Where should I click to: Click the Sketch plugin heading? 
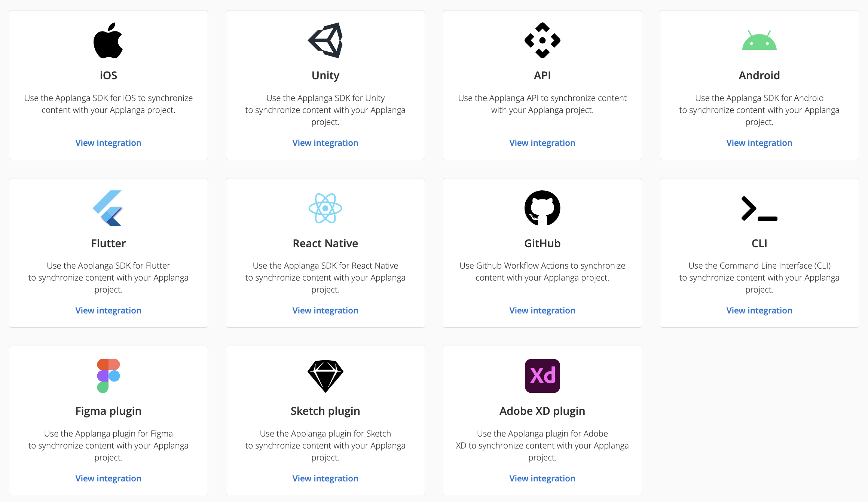click(x=325, y=411)
